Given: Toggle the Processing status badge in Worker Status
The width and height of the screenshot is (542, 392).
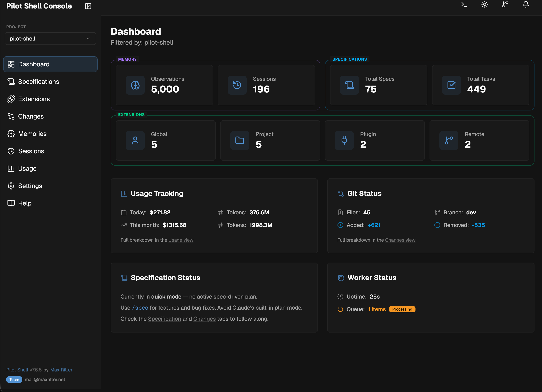Looking at the screenshot, I should pyautogui.click(x=402, y=309).
